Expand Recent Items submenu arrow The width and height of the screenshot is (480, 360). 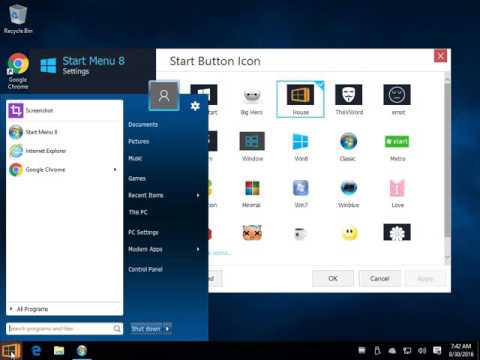pyautogui.click(x=198, y=195)
